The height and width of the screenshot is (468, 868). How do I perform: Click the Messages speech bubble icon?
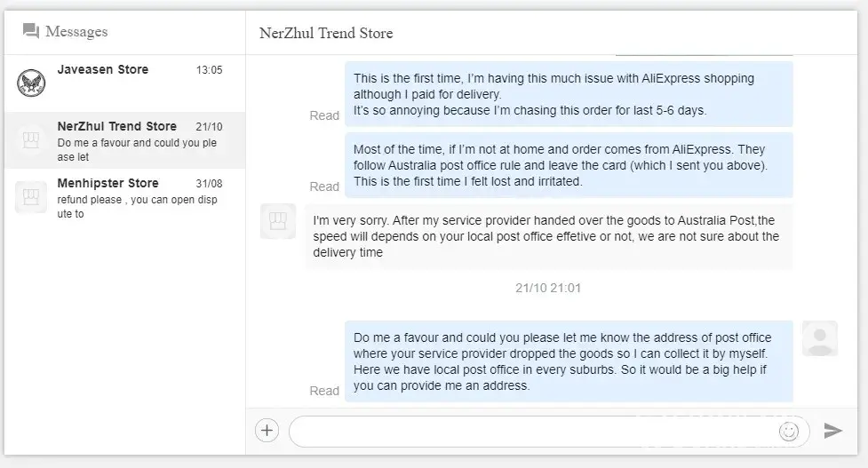point(31,31)
